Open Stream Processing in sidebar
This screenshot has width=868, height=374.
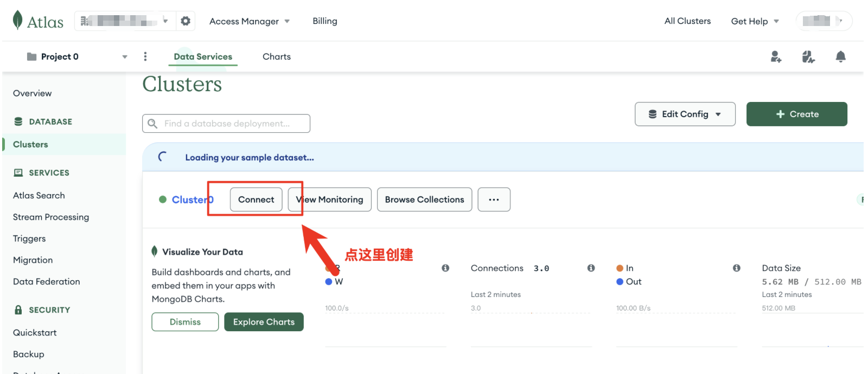tap(51, 217)
